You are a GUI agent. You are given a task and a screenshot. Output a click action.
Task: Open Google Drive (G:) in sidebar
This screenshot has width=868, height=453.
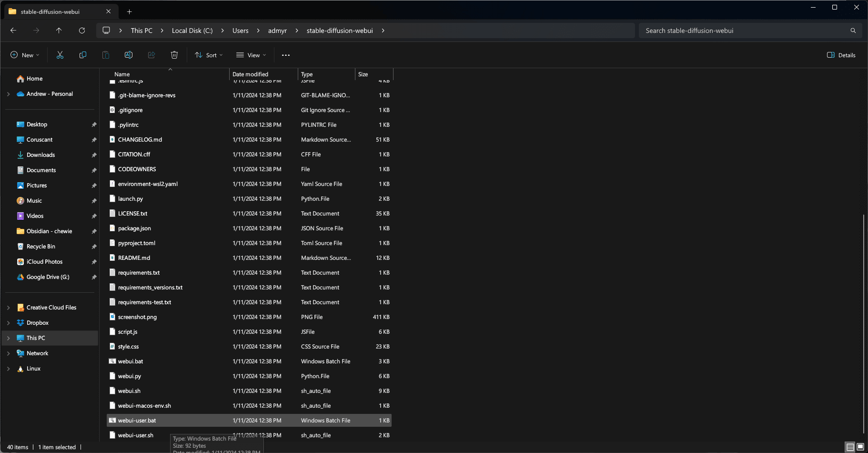(48, 277)
